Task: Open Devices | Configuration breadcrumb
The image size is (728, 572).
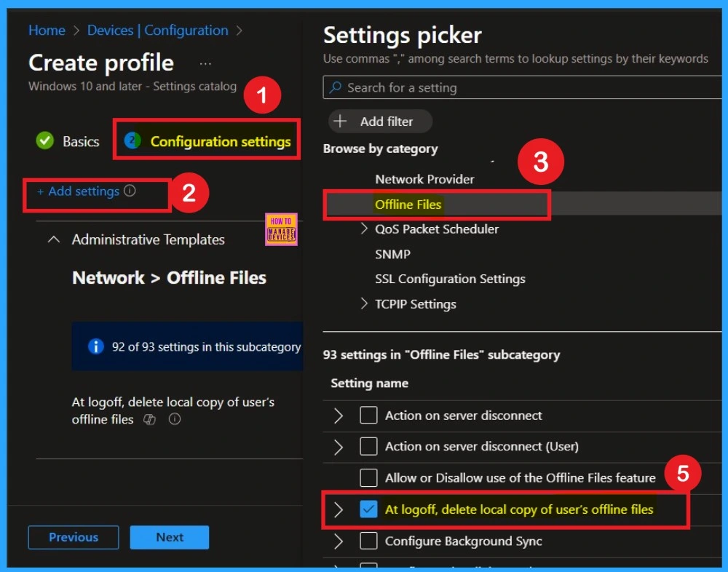Action: (158, 30)
